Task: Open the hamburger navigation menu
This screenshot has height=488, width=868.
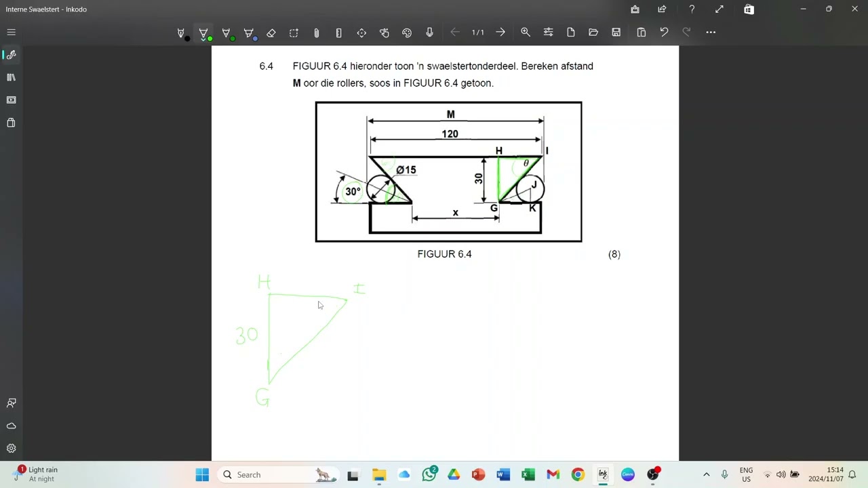Action: (x=11, y=33)
